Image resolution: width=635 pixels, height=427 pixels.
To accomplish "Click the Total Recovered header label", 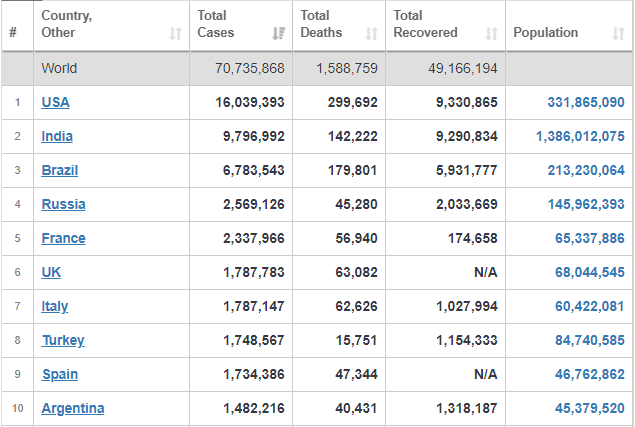I will [x=426, y=24].
